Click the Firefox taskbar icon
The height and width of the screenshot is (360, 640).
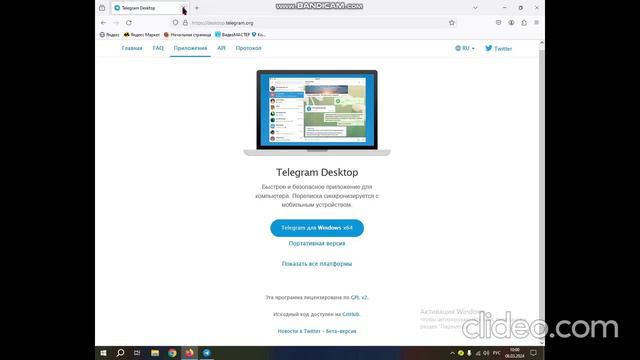[x=189, y=353]
